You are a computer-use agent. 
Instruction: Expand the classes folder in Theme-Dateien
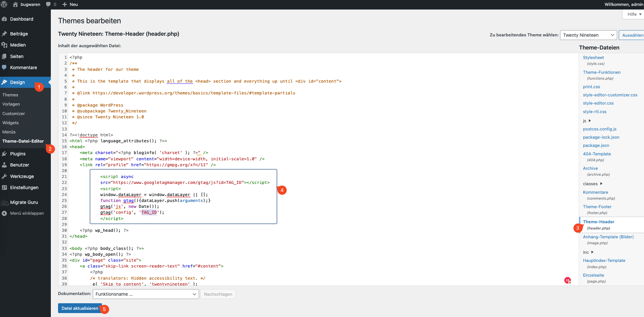(592, 184)
